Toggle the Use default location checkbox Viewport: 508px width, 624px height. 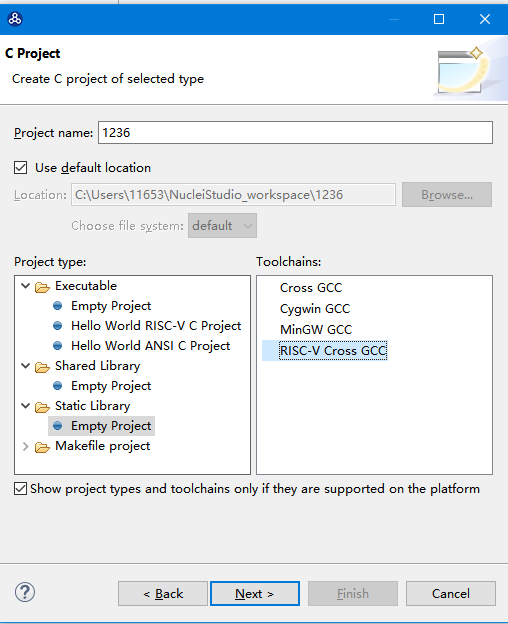21,168
